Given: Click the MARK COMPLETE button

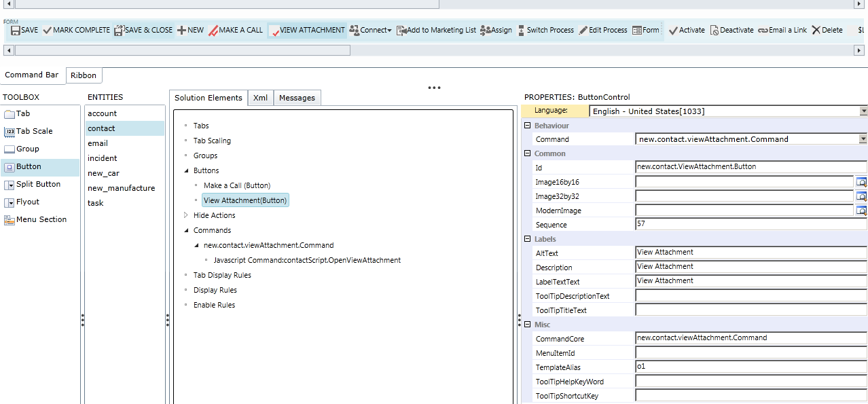Looking at the screenshot, I should tap(77, 30).
